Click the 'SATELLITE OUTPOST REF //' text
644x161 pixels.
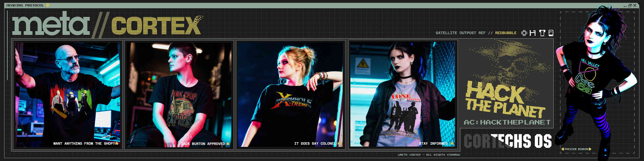click(464, 33)
